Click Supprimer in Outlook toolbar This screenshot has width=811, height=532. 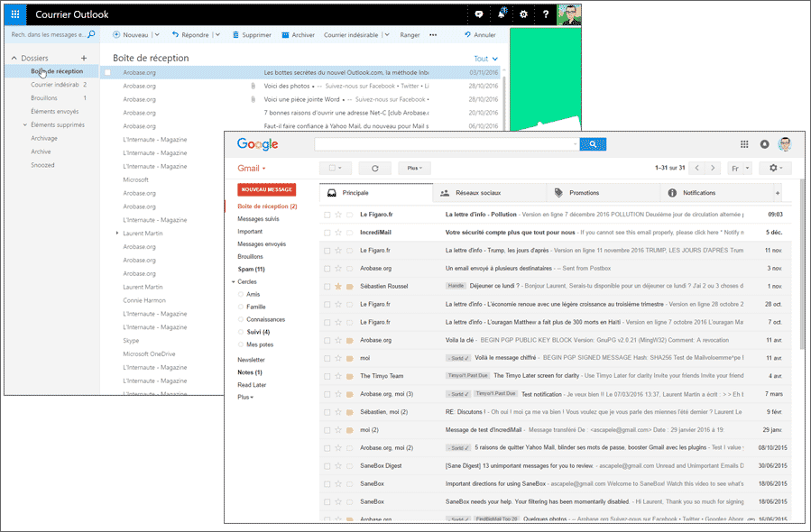[x=252, y=34]
